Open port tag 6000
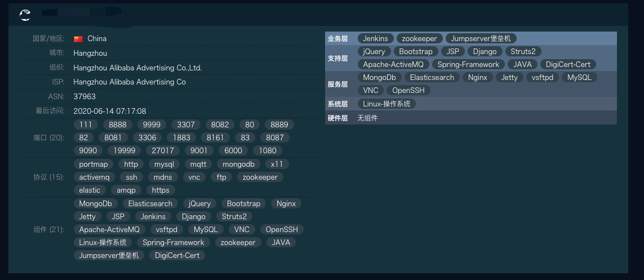This screenshot has width=644, height=280. click(233, 150)
